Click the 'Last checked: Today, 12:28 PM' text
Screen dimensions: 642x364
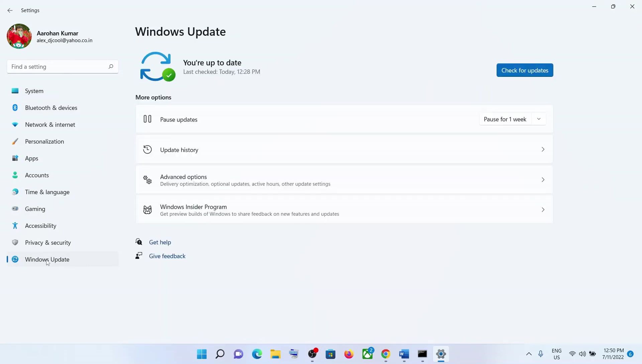pyautogui.click(x=222, y=72)
